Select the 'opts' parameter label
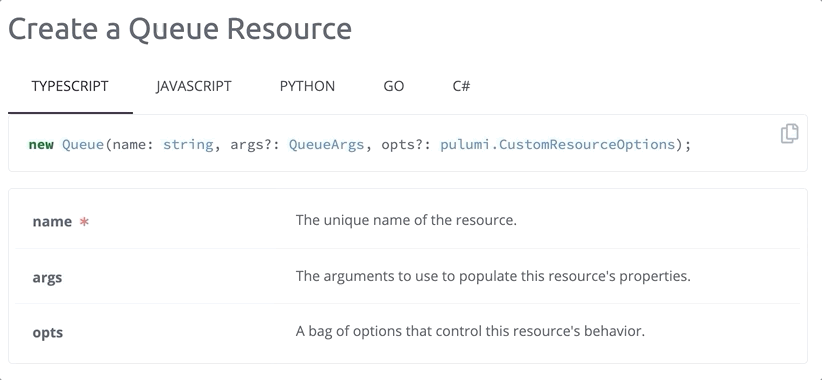This screenshot has width=822, height=380. 48,333
